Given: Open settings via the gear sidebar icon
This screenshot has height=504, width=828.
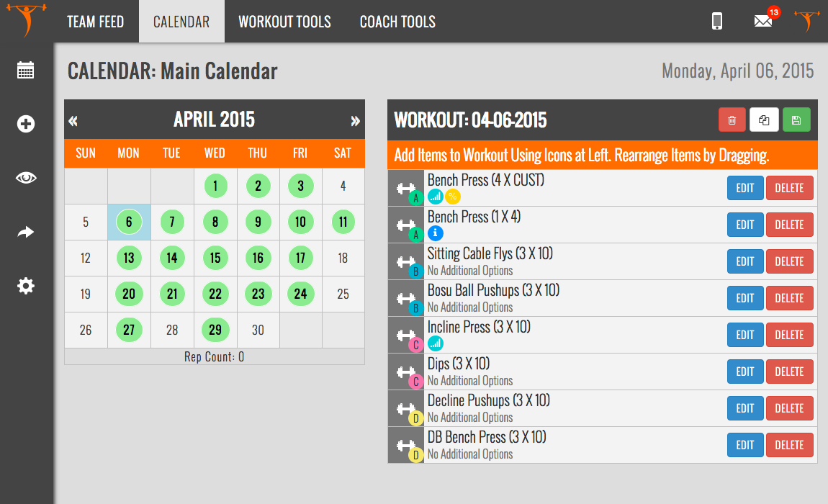Looking at the screenshot, I should point(25,286).
